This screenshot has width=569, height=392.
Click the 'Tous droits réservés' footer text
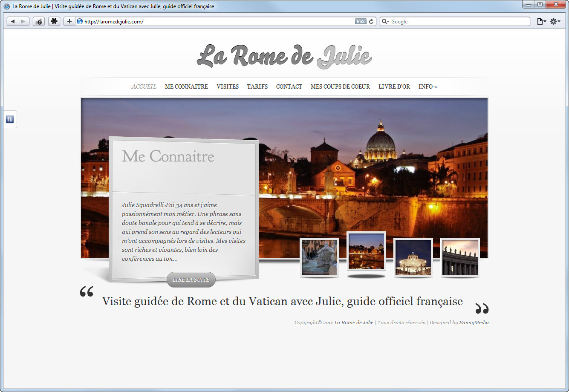[x=401, y=323]
